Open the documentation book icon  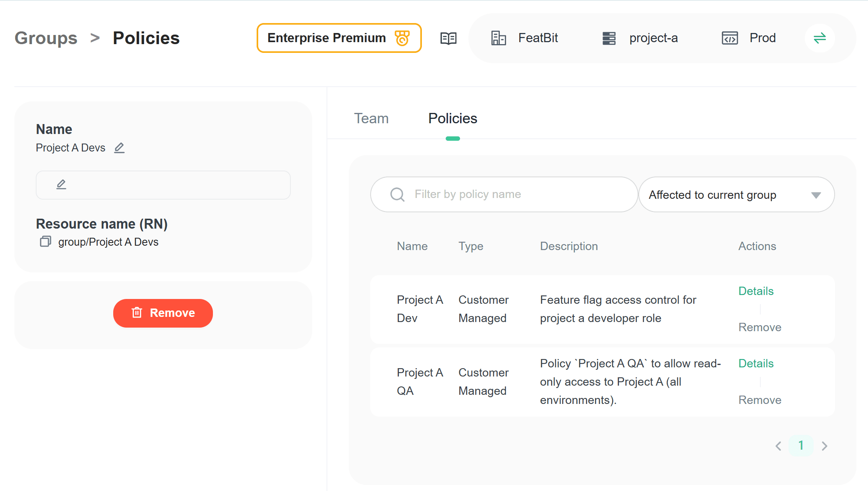coord(448,38)
